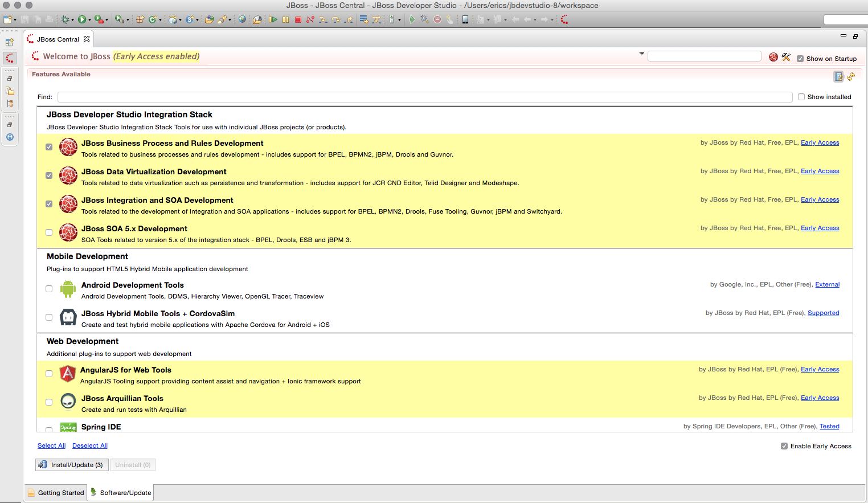Image resolution: width=868 pixels, height=503 pixels.
Task: Open the External Tools run dropdown arrow
Action: click(x=107, y=20)
